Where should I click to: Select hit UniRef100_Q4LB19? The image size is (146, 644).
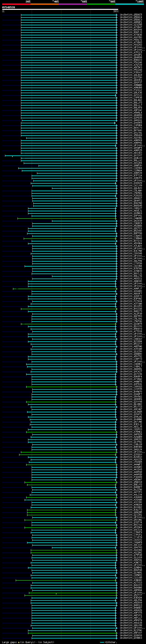(131, 75)
